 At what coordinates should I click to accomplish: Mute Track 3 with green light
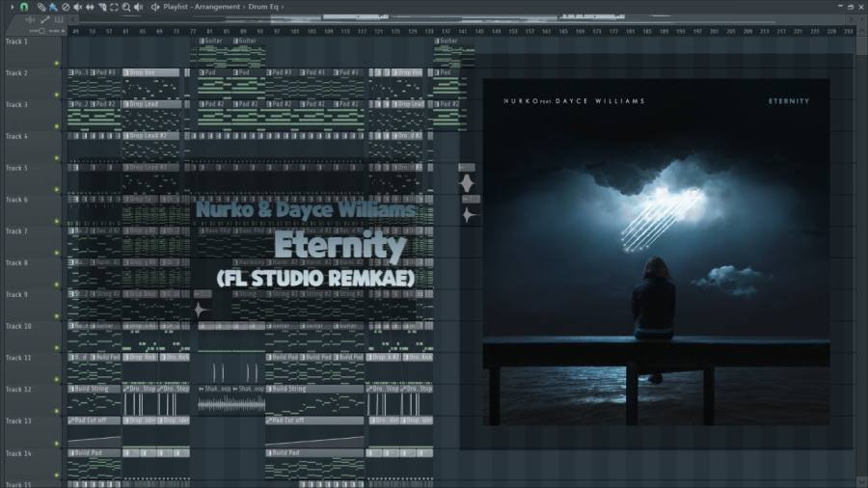tap(57, 126)
